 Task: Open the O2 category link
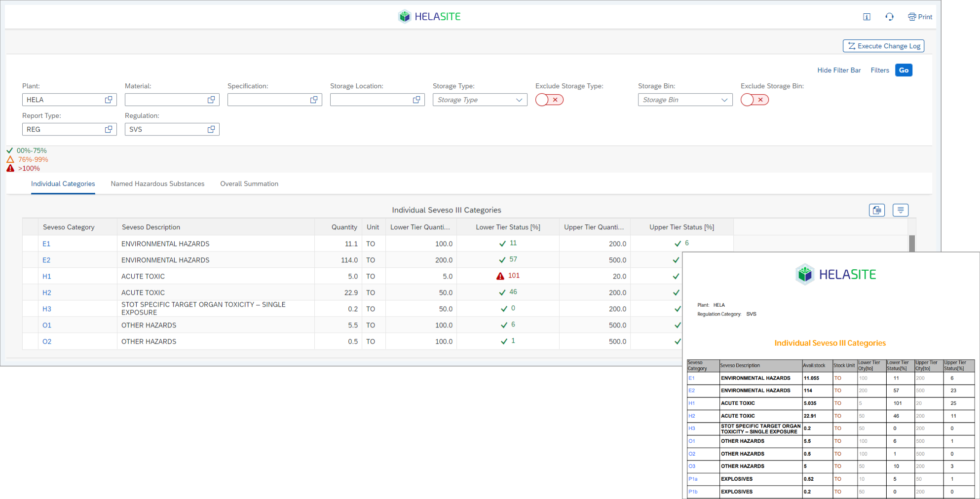[x=46, y=341]
